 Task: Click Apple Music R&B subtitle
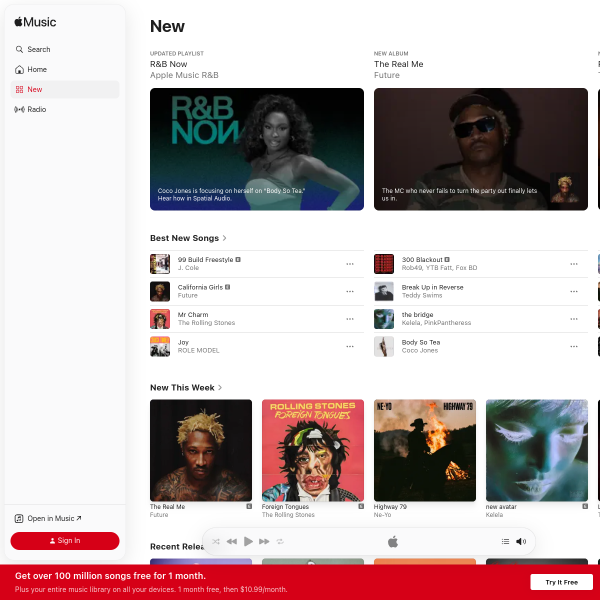(x=184, y=75)
